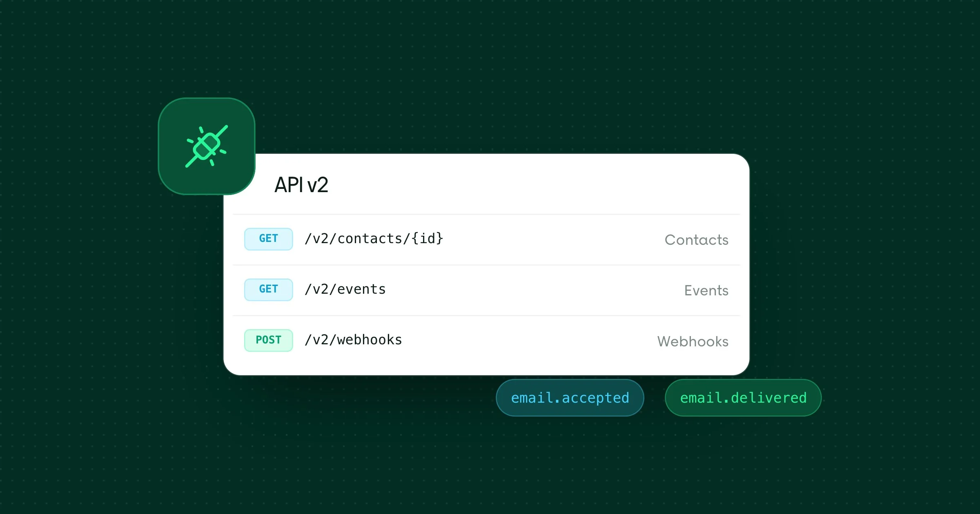Viewport: 980px width, 514px height.
Task: Click the email.delivered event pill
Action: coord(743,398)
